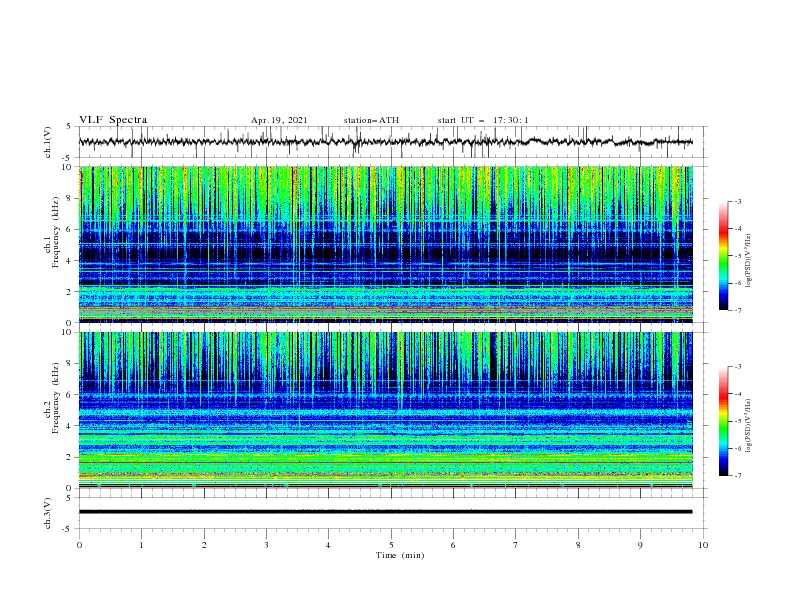
Task: Click '-3' on the ch.1 color scale
Action: click(x=737, y=201)
